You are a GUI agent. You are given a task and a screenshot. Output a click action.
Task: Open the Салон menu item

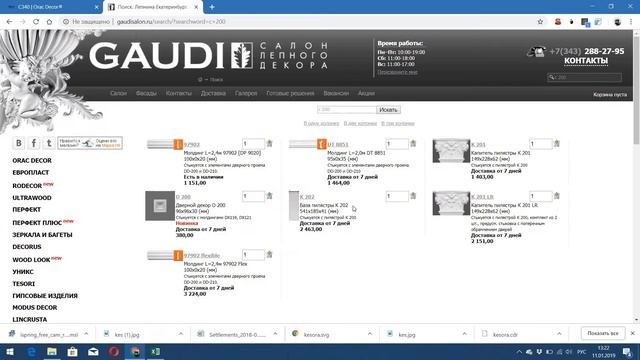118,93
